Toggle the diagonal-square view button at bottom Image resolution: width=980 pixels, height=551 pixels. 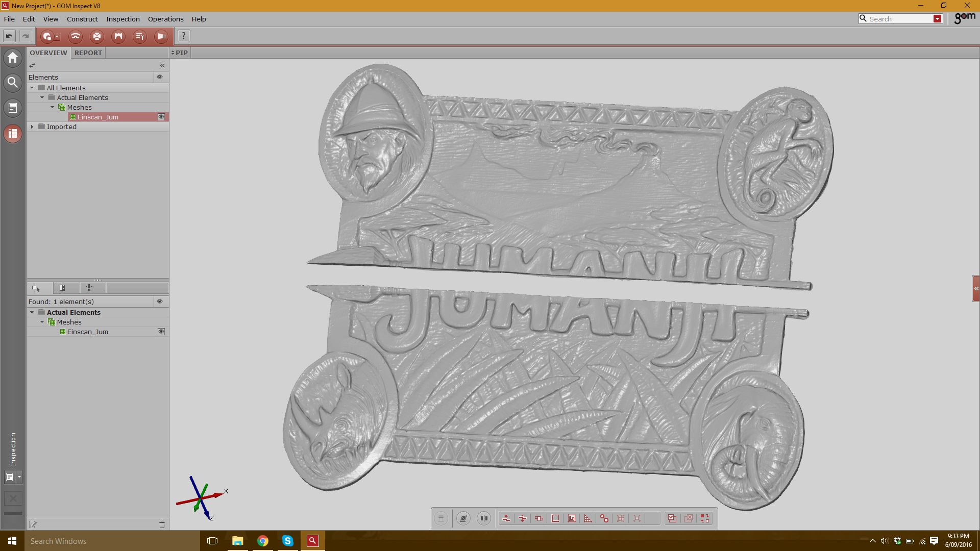point(463,518)
